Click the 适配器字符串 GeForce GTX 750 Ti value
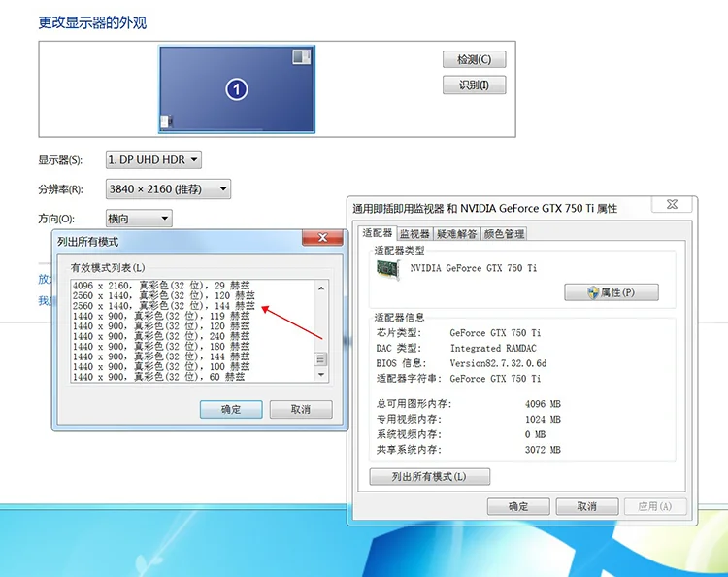Viewport: 728px width, 577px height. (495, 379)
